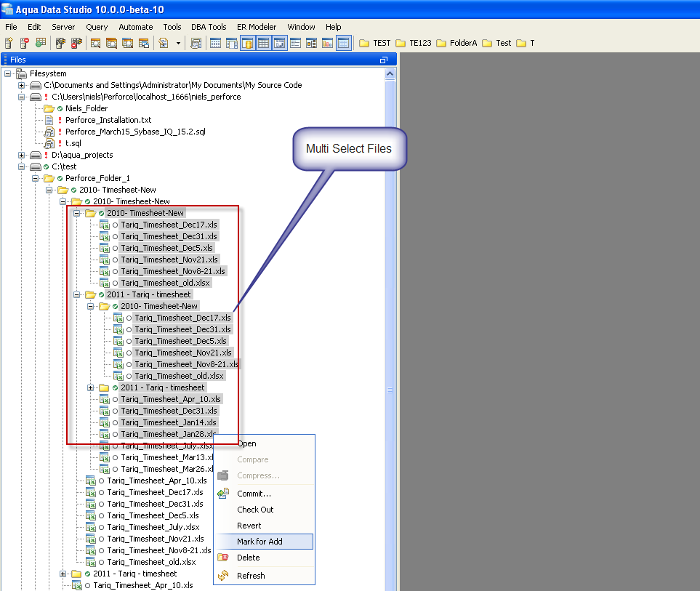Viewport: 700px width, 591px height.
Task: Toggle the highlighted button left of form list icon
Action: tap(280, 43)
